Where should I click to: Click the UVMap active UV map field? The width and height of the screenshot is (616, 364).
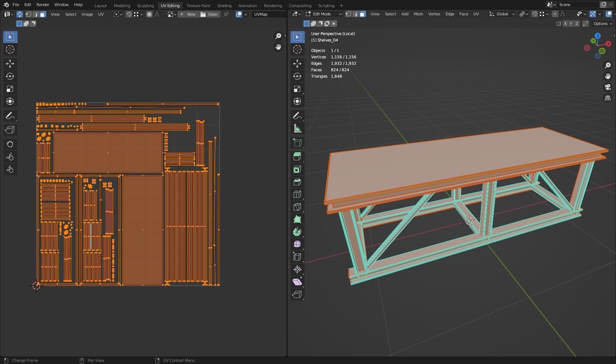(x=269, y=14)
